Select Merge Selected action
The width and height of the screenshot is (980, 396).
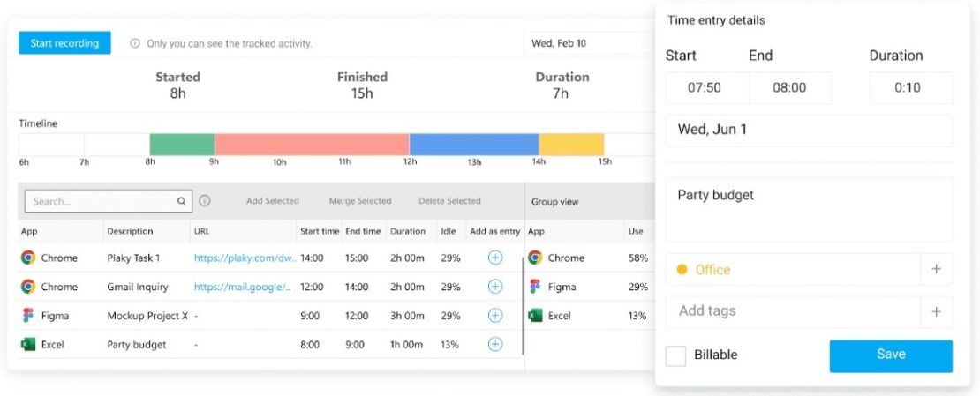[x=359, y=201]
